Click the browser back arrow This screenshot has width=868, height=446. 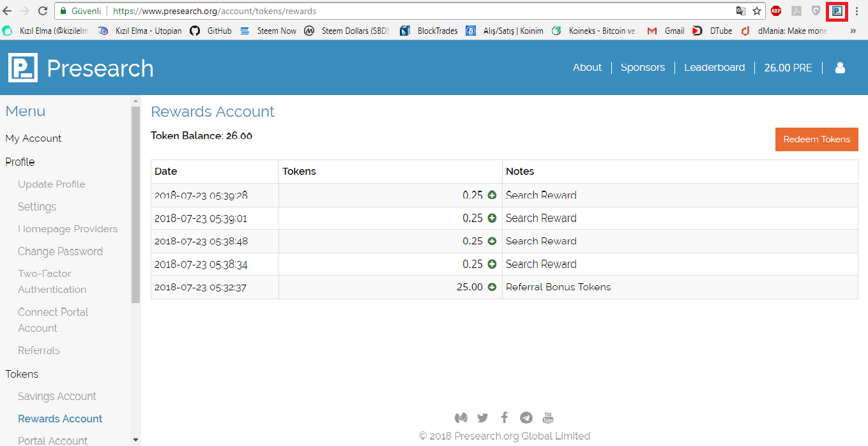pyautogui.click(x=8, y=11)
